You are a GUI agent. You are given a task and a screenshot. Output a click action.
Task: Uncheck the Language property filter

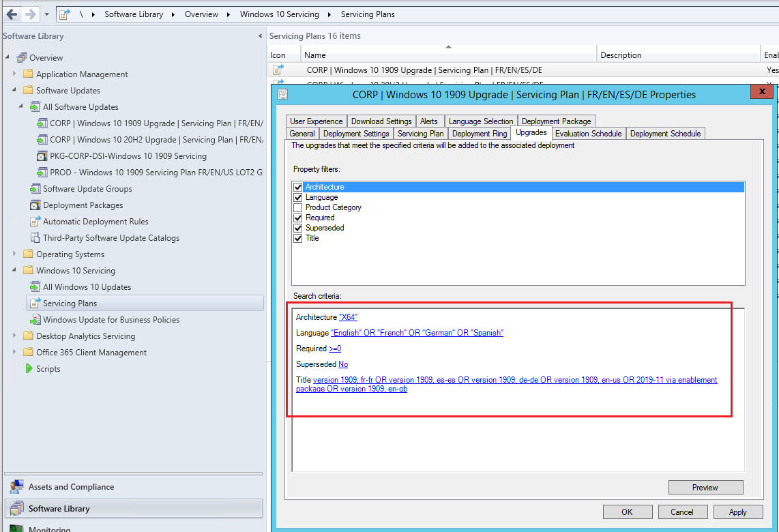click(298, 197)
